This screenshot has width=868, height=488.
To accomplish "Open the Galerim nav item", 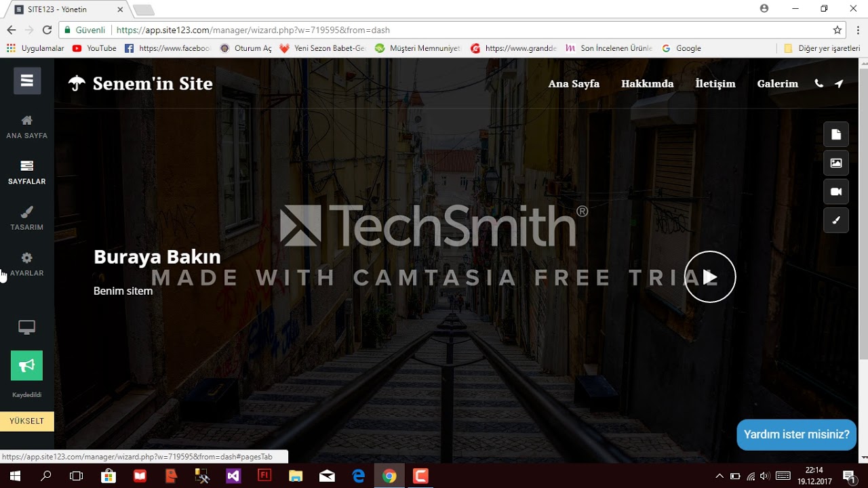I will pyautogui.click(x=778, y=83).
